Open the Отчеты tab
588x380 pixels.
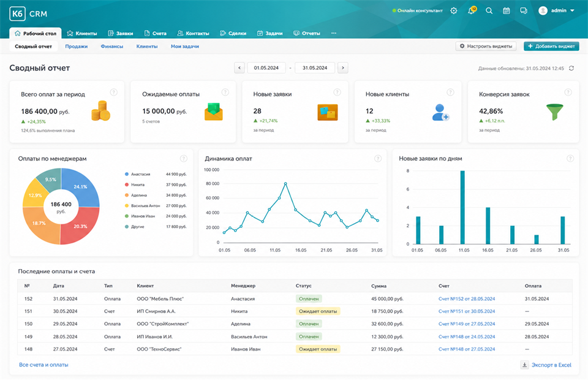coord(307,33)
